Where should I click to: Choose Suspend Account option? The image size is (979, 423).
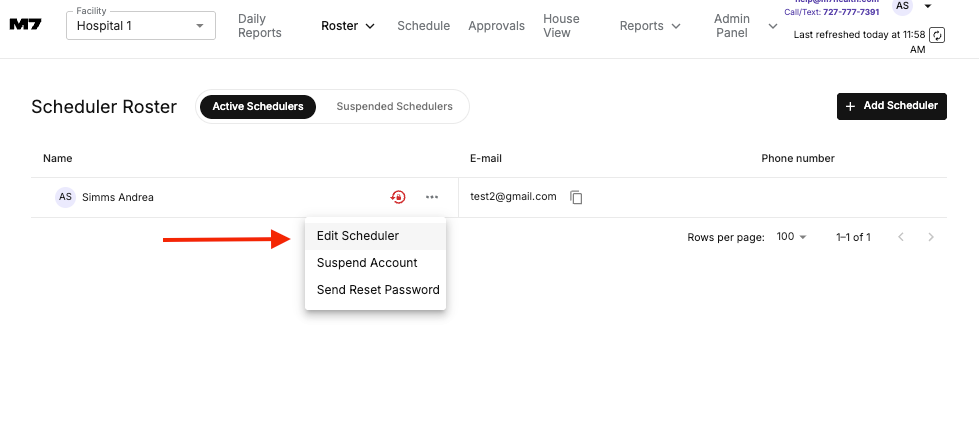pyautogui.click(x=367, y=263)
